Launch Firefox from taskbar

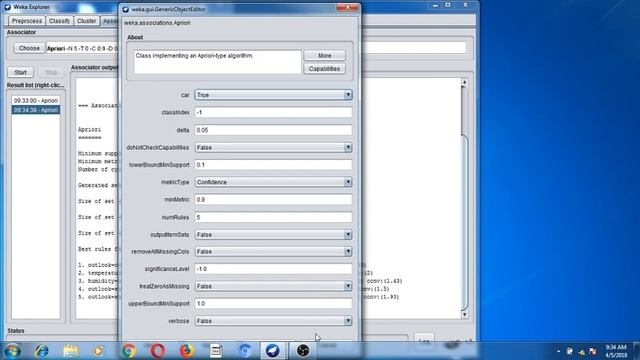(x=186, y=351)
